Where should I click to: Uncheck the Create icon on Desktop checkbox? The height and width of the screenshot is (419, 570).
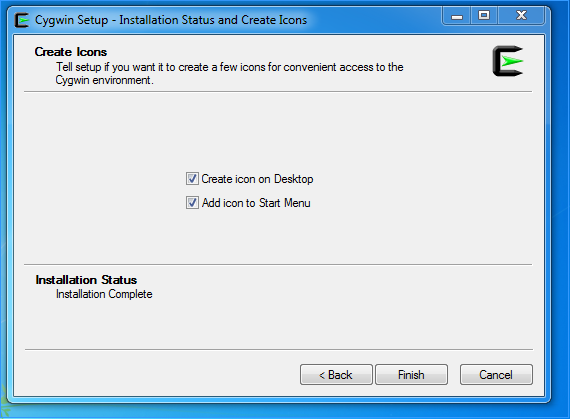click(x=192, y=179)
